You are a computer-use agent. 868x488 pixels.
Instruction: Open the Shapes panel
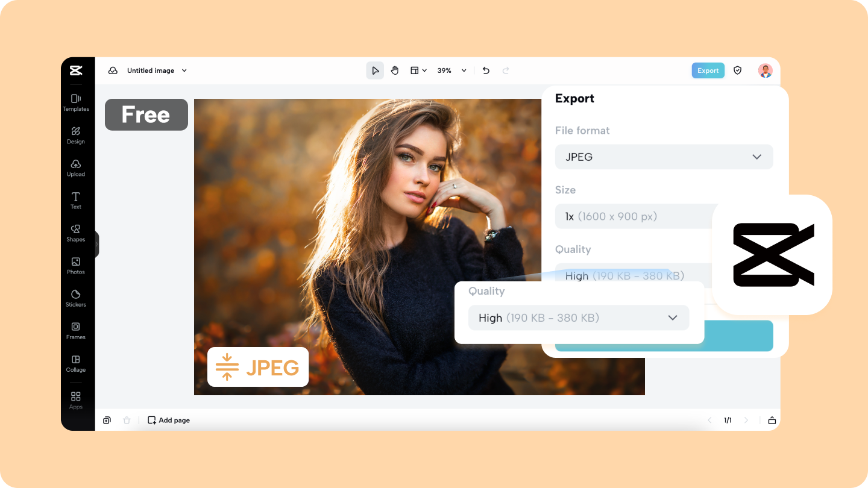pos(76,233)
